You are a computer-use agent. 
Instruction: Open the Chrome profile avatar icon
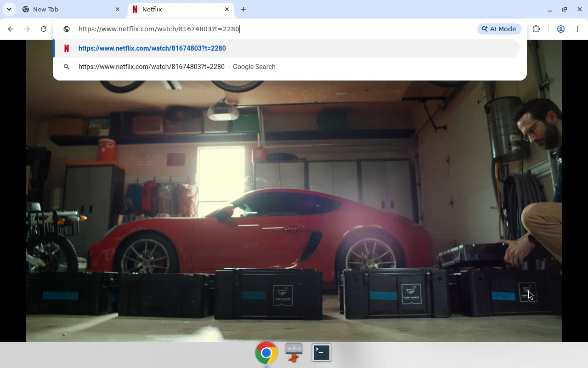coord(561,29)
